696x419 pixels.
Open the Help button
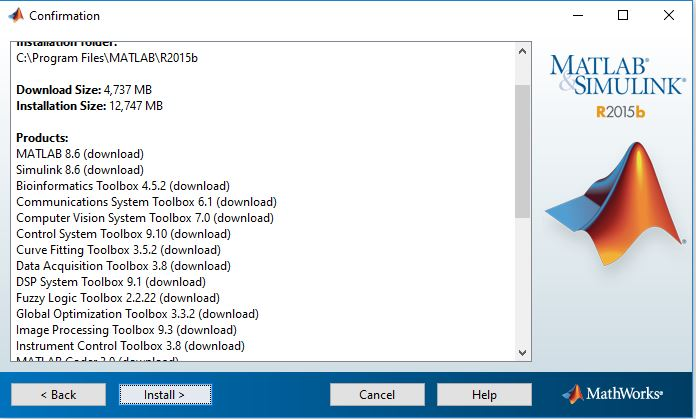pyautogui.click(x=484, y=395)
